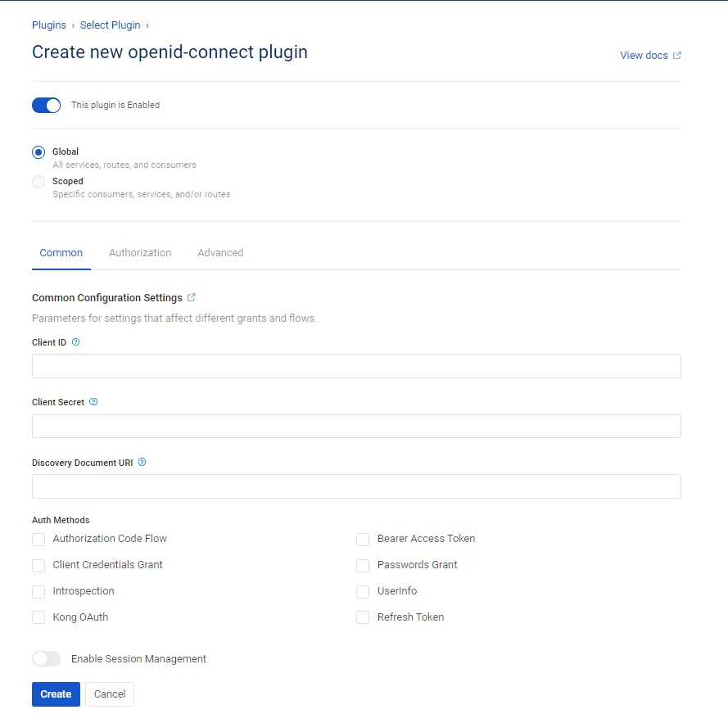Go to Plugins breadcrumb link
This screenshot has width=728, height=714.
(x=49, y=25)
